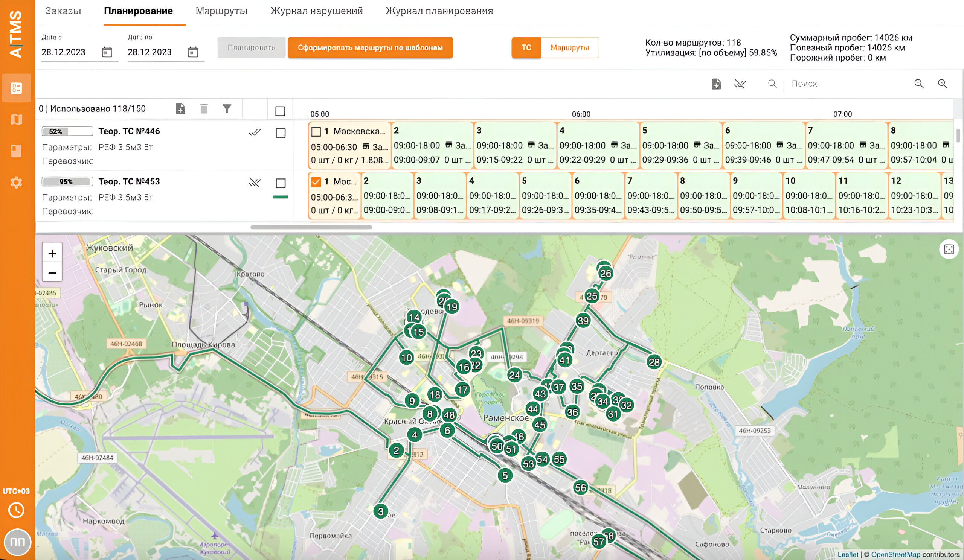
Task: Click the add document icon above vehicle list
Action: click(180, 109)
